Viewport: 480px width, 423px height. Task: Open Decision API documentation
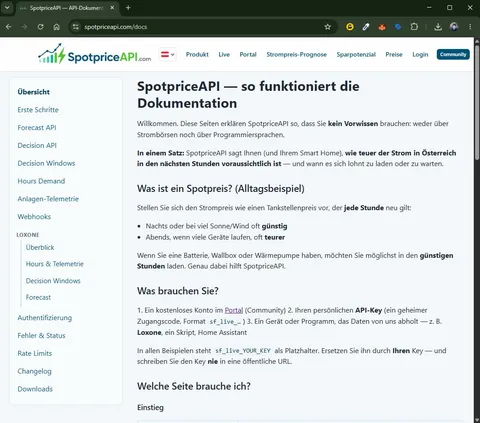[37, 145]
